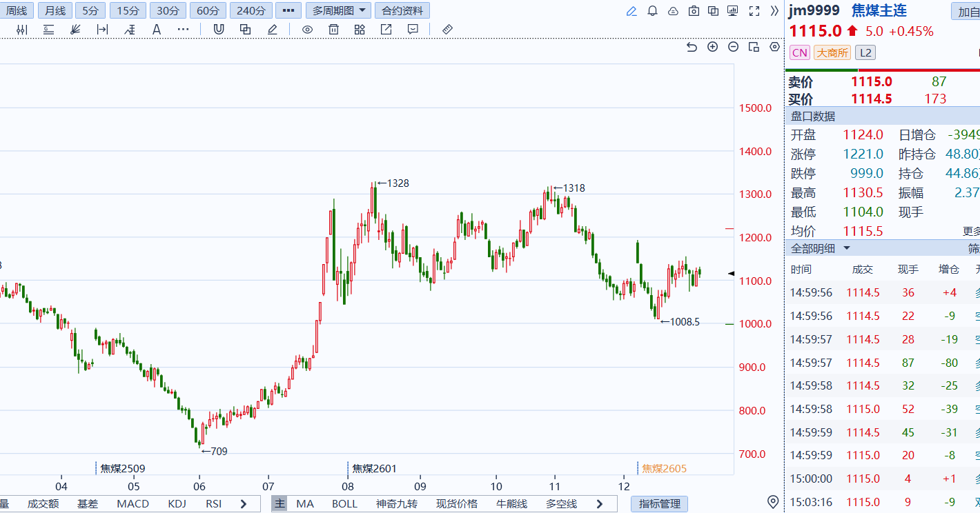
Task: Click the 焦煤2601 contract marker on timeline
Action: point(374,468)
